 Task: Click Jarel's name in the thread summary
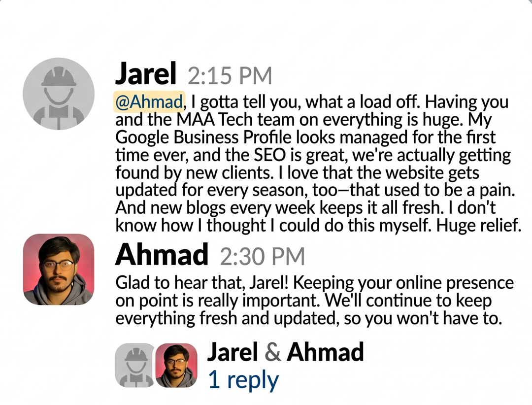233,352
